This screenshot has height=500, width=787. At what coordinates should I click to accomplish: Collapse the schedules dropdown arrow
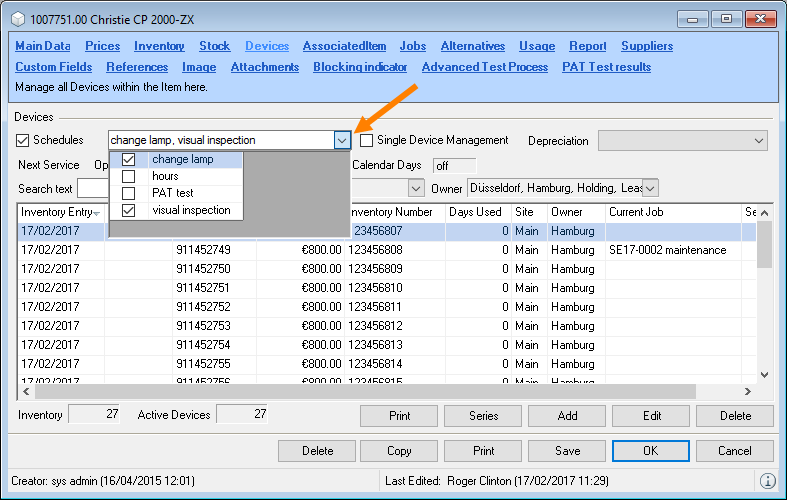342,141
